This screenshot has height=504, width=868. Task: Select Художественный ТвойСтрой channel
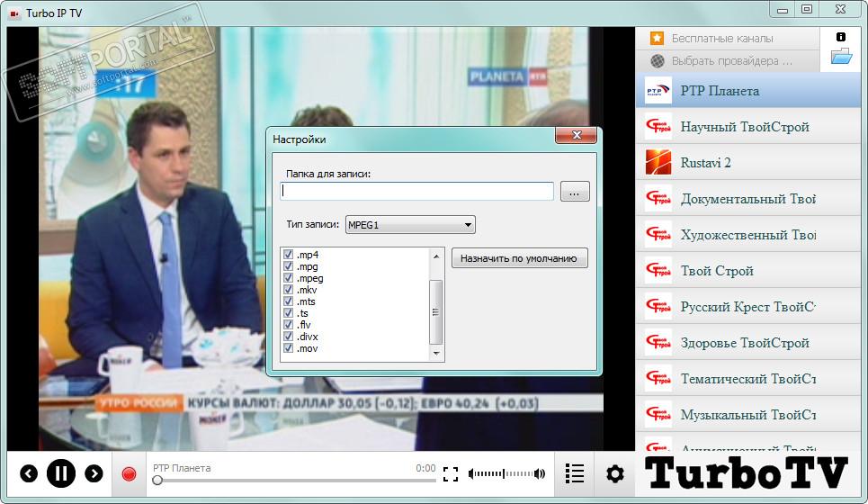pyautogui.click(x=747, y=234)
